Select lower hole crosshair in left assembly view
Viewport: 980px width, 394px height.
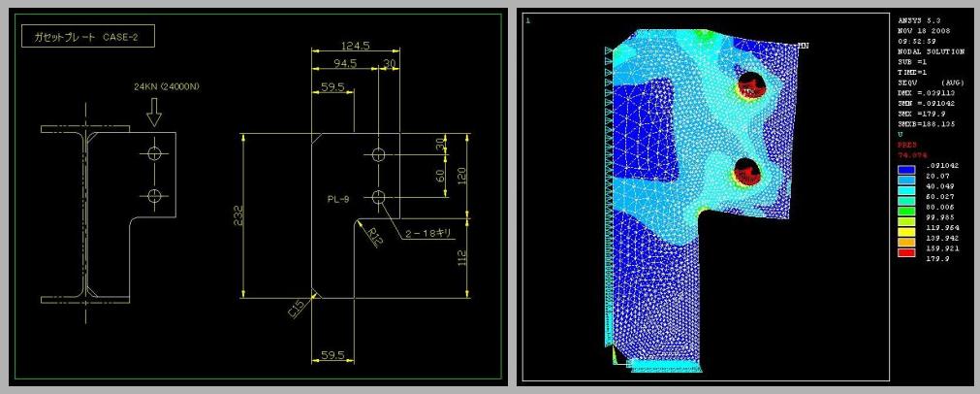tap(153, 197)
